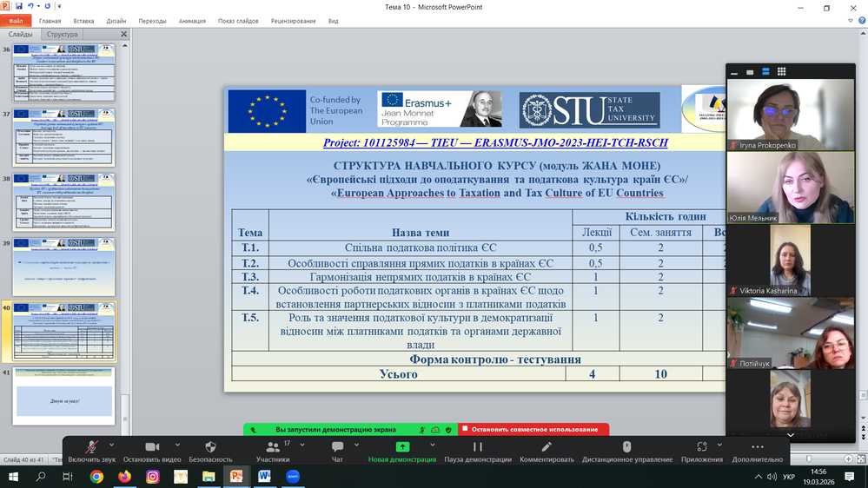Viewport: 868px width, 488px height.
Task: Open the Zoom Chat panel
Action: [337, 447]
